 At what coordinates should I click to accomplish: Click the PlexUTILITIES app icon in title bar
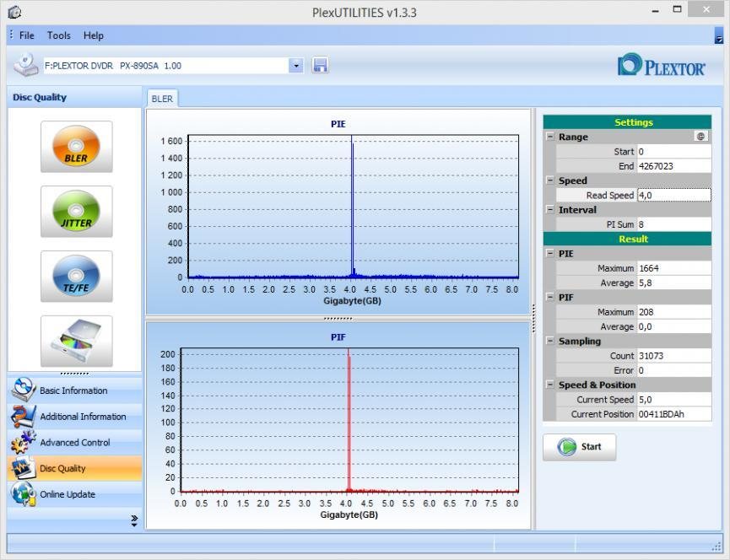point(14,12)
